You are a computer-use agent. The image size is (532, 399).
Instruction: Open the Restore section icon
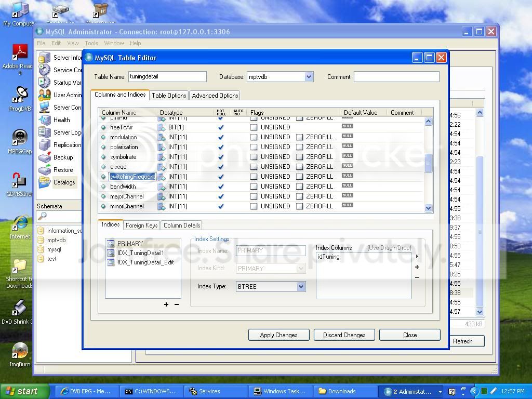[45, 170]
